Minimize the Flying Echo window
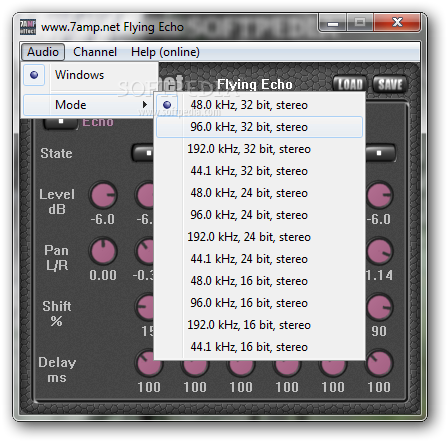The width and height of the screenshot is (448, 442). tap(333, 23)
